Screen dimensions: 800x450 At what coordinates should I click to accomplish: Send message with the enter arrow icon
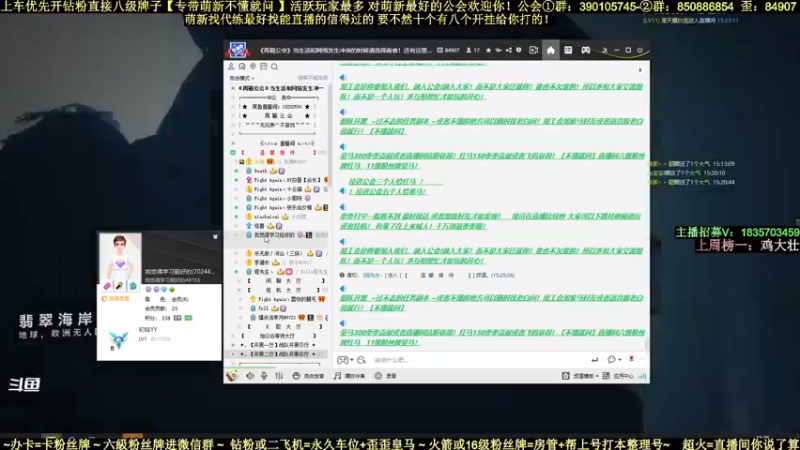pos(594,360)
